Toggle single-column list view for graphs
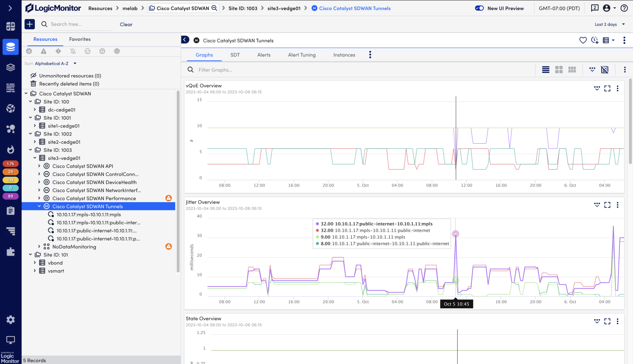 (x=546, y=69)
